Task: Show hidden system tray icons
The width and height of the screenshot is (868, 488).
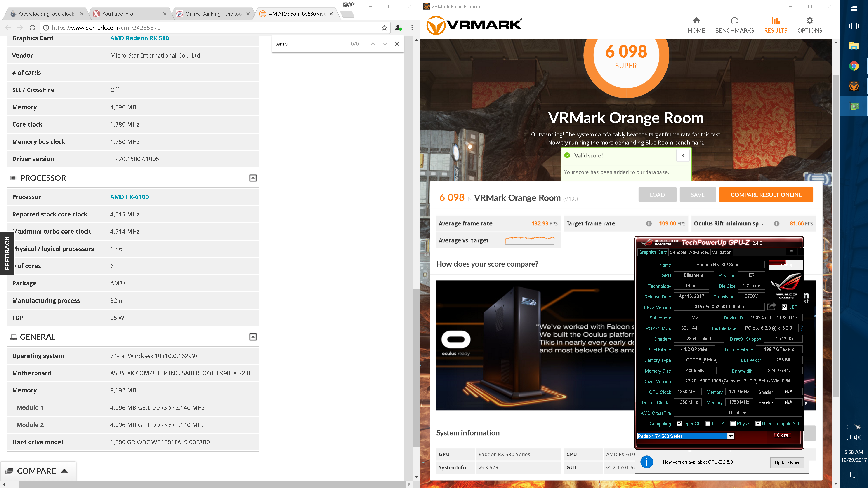Action: coord(847,427)
